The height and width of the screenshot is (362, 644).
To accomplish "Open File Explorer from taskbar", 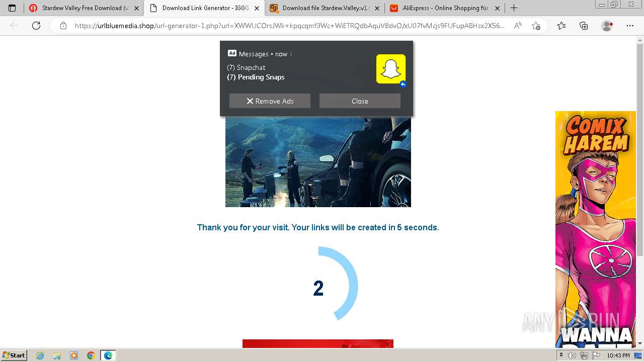I will [x=57, y=355].
